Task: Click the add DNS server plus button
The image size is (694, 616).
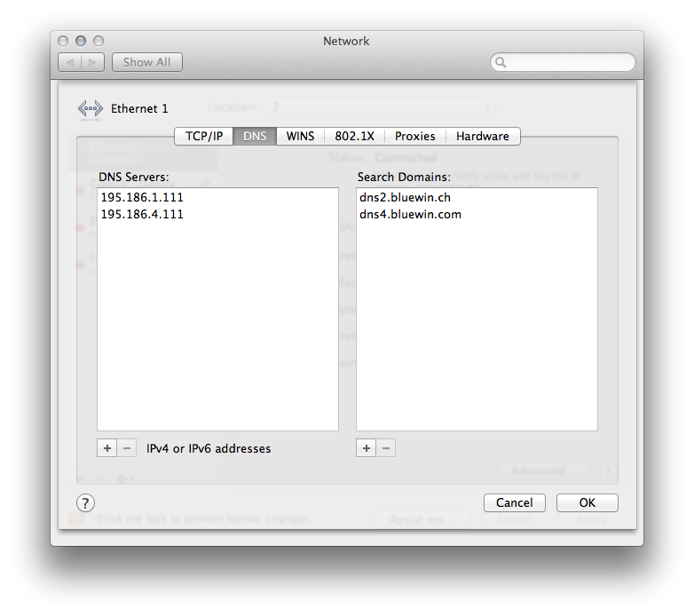Action: [107, 448]
